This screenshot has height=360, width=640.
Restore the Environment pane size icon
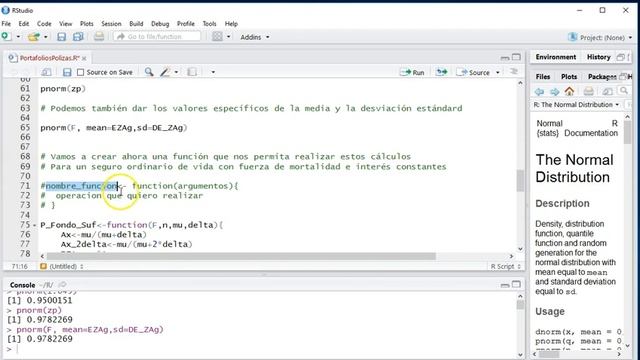point(620,57)
